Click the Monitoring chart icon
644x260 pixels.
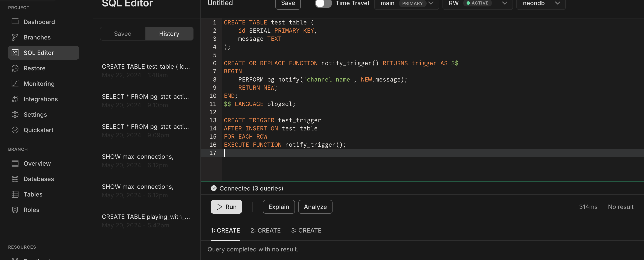(15, 84)
